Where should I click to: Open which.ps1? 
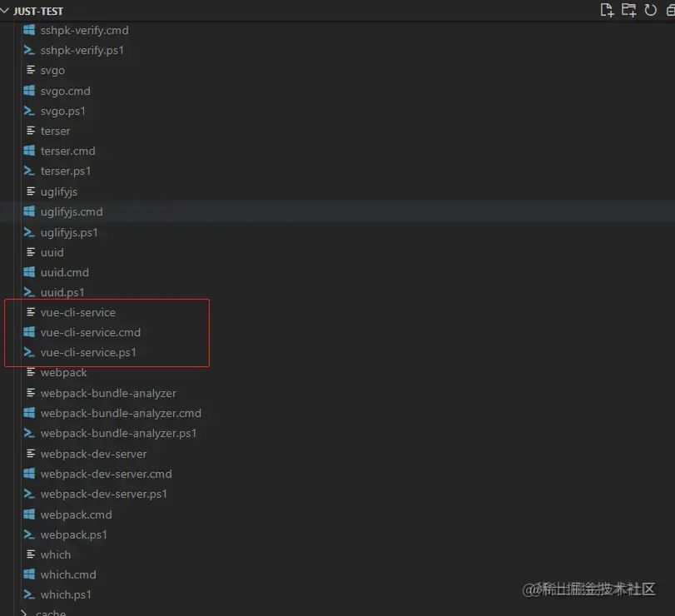pos(66,594)
